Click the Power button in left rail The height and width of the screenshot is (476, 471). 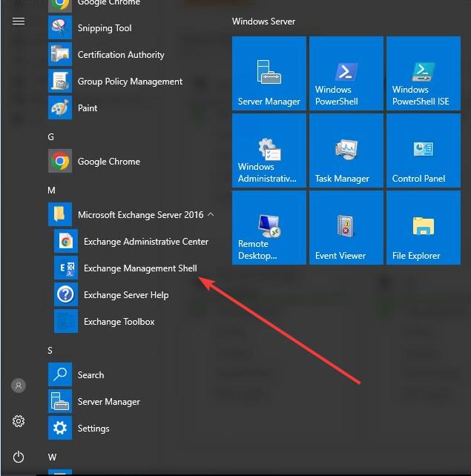click(x=19, y=457)
